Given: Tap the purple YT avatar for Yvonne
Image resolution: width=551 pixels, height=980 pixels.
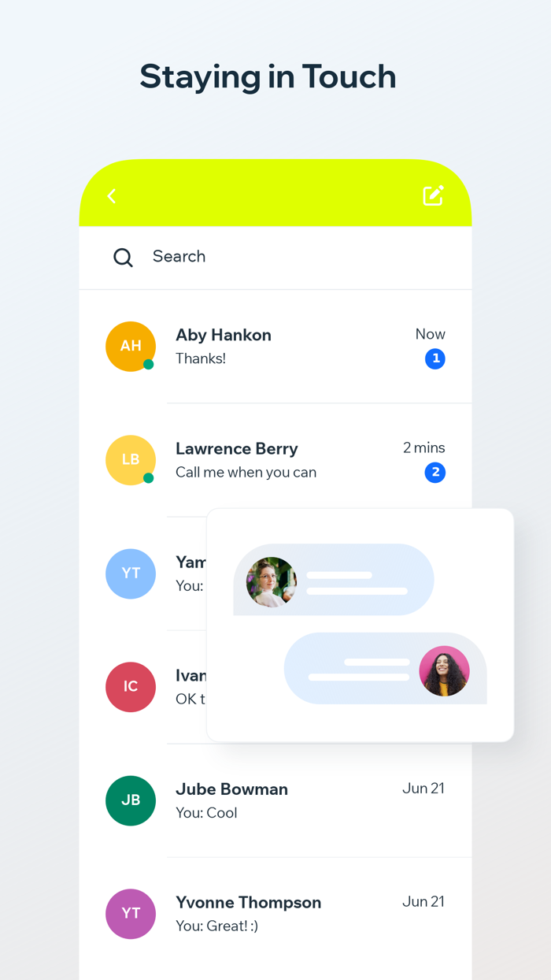Looking at the screenshot, I should point(131,914).
